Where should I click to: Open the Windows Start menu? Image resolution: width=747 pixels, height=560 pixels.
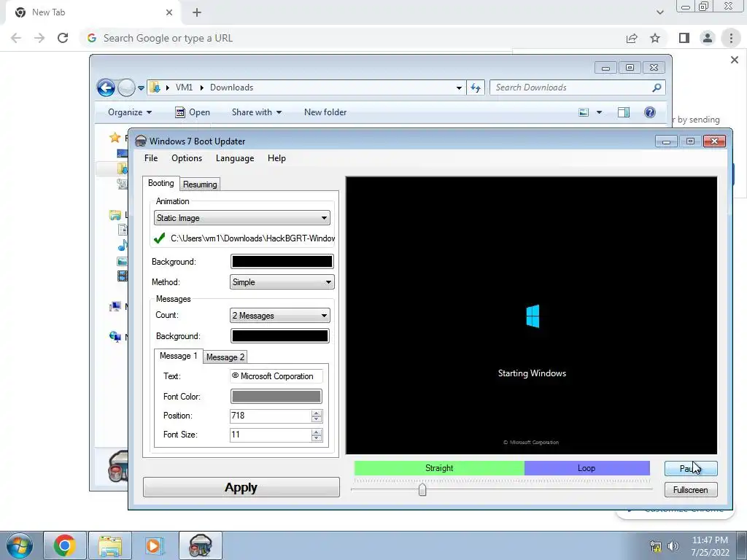coord(19,545)
